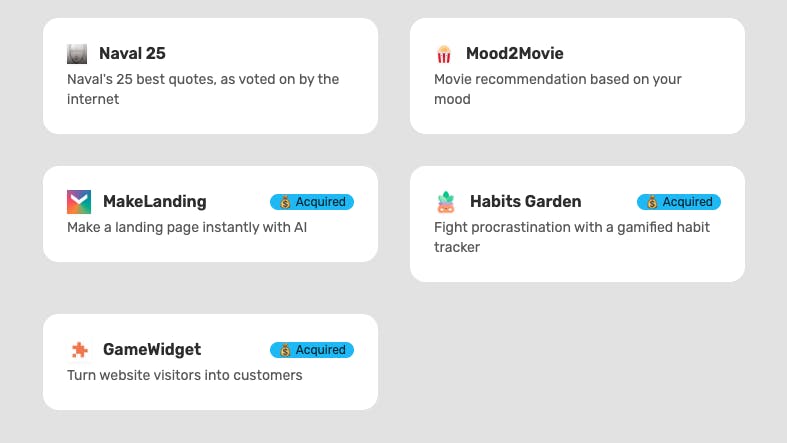Click the Habits Garden plant icon

pos(446,202)
